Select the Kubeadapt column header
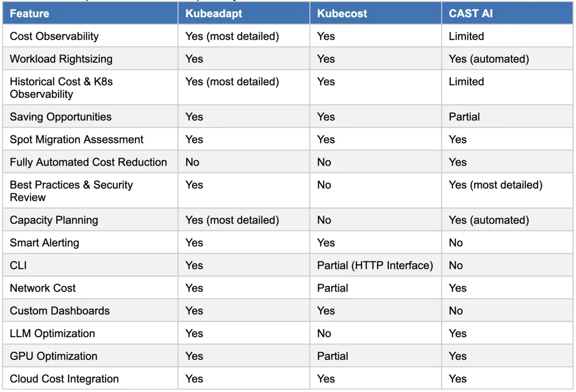The width and height of the screenshot is (576, 392). tap(214, 13)
